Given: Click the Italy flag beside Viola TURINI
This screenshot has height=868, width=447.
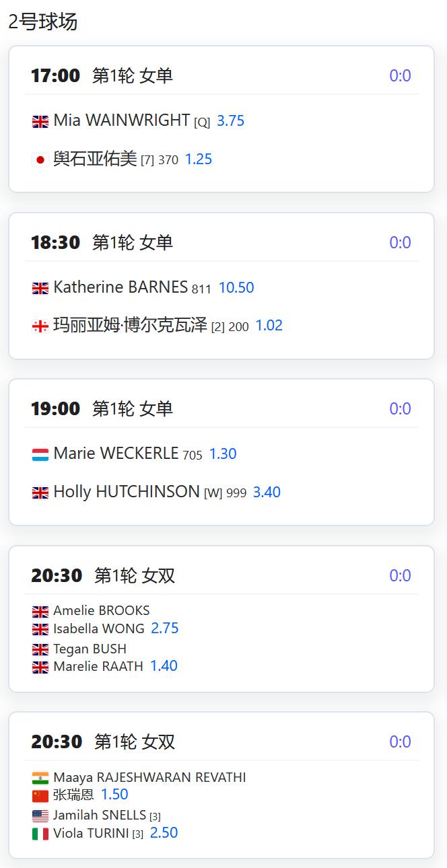Looking at the screenshot, I should [40, 834].
